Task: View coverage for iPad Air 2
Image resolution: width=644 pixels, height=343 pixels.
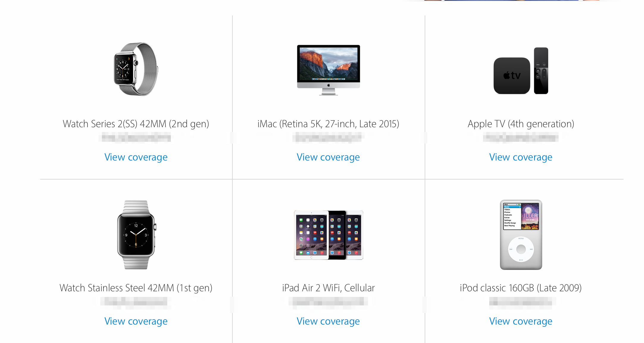Action: (x=328, y=321)
